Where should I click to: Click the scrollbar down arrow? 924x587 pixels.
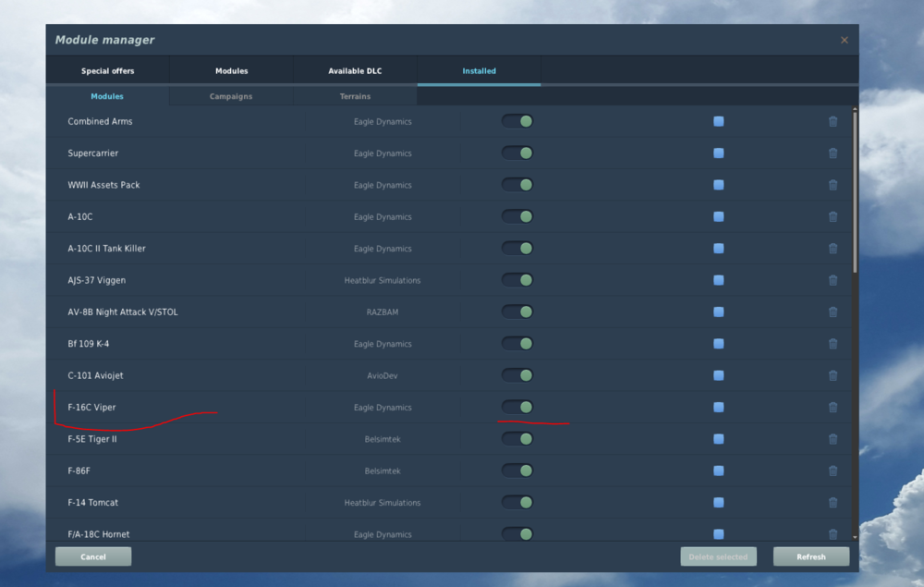(x=855, y=537)
